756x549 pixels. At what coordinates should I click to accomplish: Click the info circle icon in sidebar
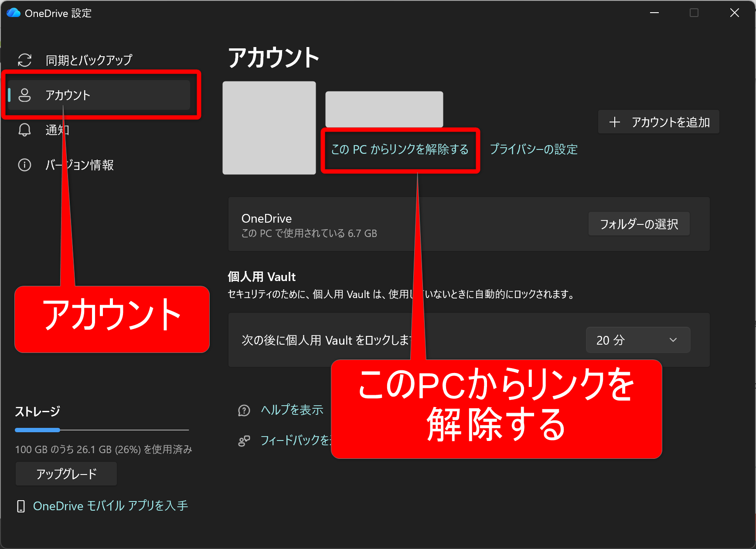[25, 165]
